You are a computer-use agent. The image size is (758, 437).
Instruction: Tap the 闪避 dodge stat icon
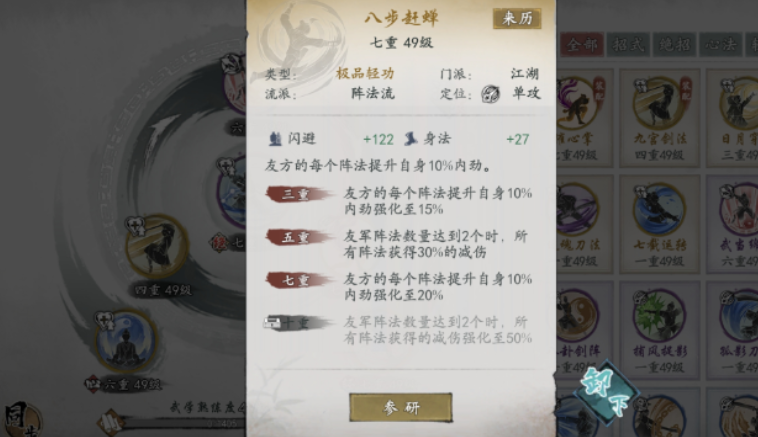tap(275, 139)
